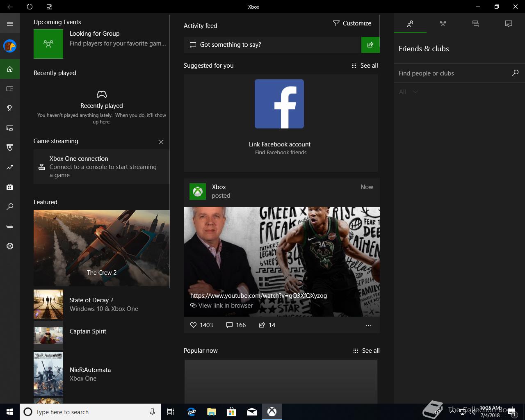This screenshot has height=420, width=525.
Task: Open The Crew 2 featured banner
Action: [101, 248]
